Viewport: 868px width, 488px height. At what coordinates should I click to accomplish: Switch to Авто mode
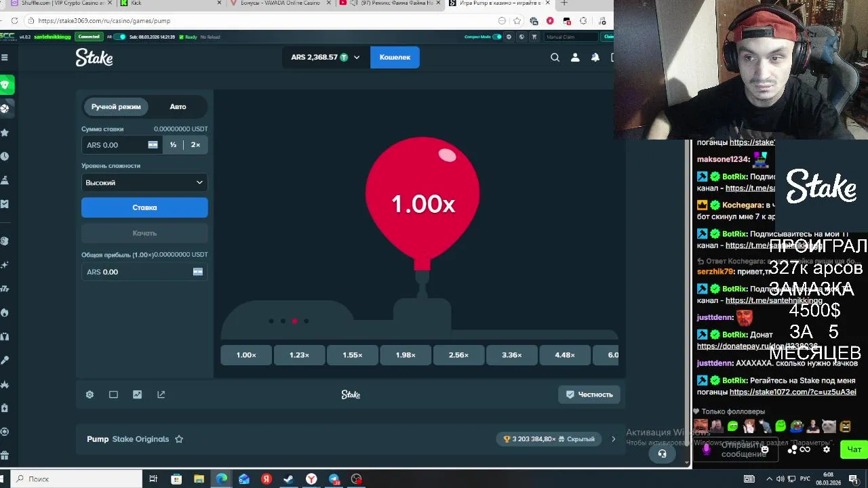[x=178, y=106]
